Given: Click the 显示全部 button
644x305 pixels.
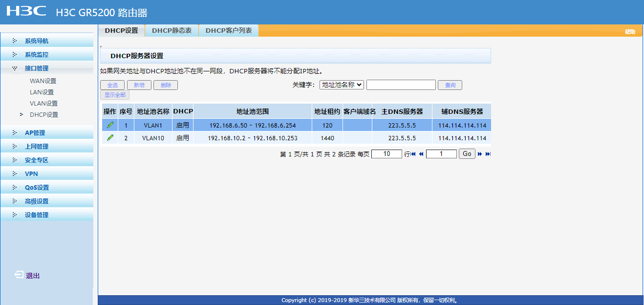Looking at the screenshot, I should pos(115,95).
